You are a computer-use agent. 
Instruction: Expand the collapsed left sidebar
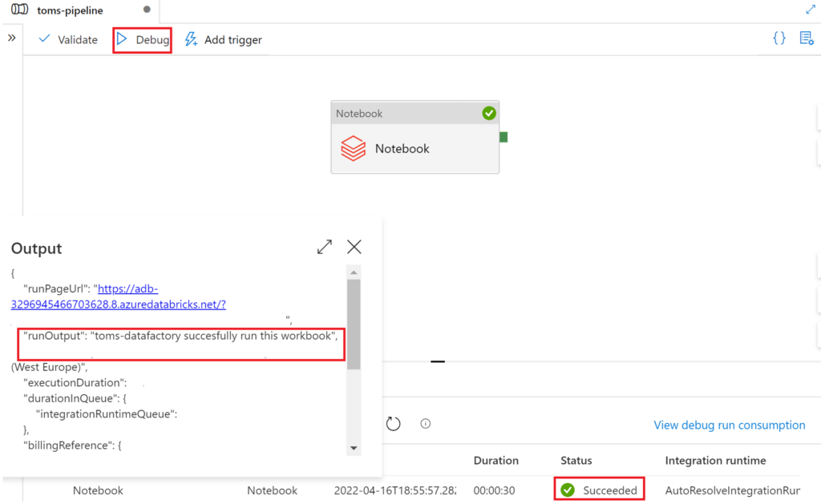tap(11, 38)
